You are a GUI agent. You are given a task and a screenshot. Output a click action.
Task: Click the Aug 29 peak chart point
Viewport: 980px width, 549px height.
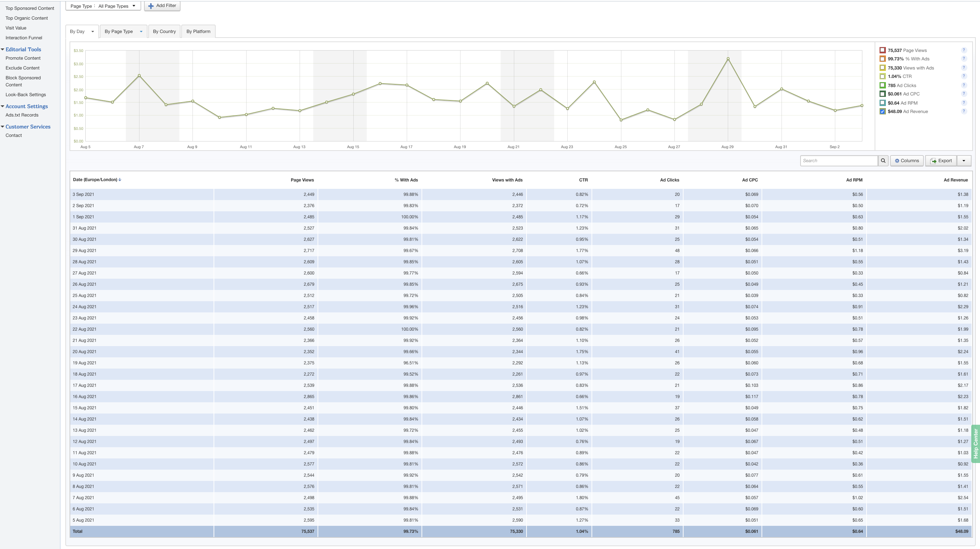(728, 59)
